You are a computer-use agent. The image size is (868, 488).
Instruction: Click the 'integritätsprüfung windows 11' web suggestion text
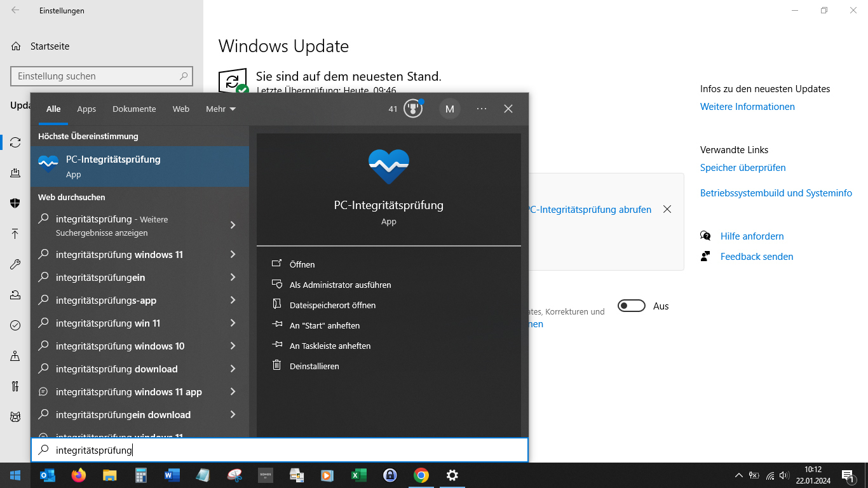(119, 254)
